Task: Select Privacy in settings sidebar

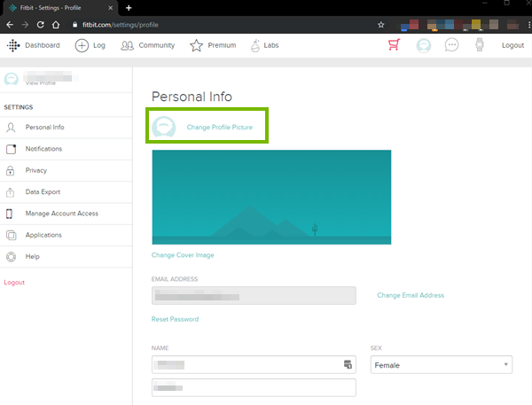Action: pyautogui.click(x=66, y=171)
